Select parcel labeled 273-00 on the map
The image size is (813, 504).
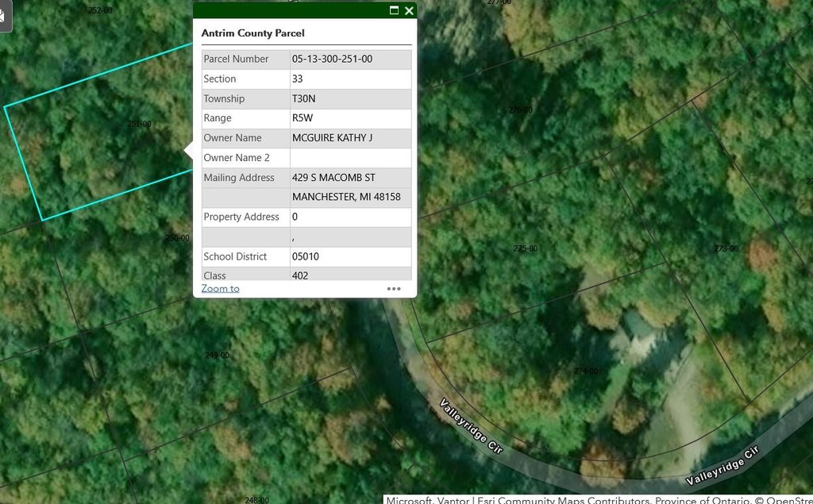(726, 248)
